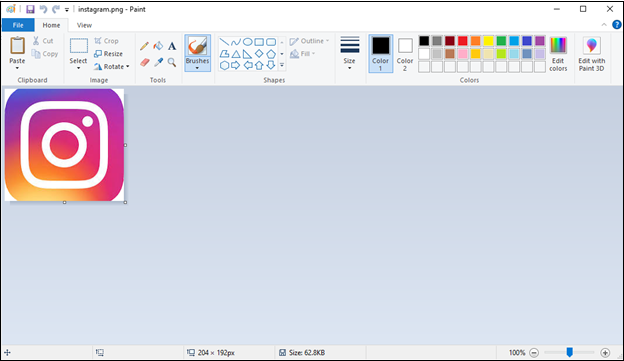Image resolution: width=624 pixels, height=361 pixels.
Task: Pick the purple color swatch
Action: (540, 41)
